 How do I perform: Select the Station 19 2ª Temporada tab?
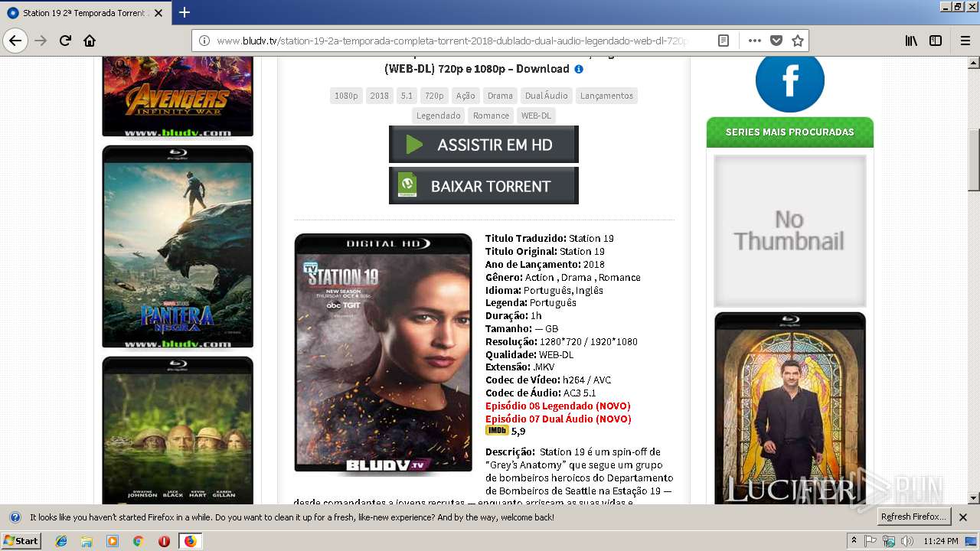[x=85, y=13]
